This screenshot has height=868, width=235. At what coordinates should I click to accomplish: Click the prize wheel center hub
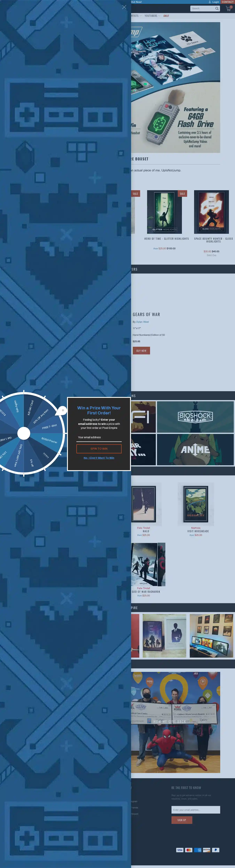tap(23, 433)
